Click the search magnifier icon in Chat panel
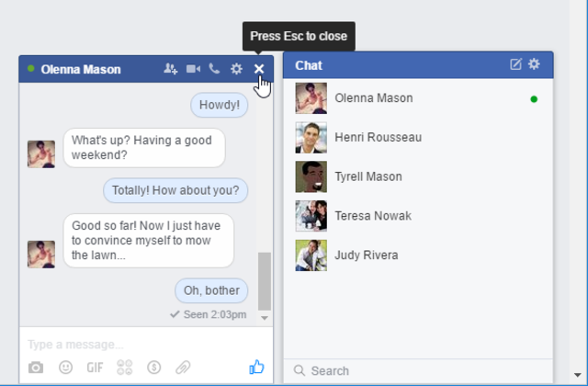This screenshot has width=588, height=386. pos(300,370)
